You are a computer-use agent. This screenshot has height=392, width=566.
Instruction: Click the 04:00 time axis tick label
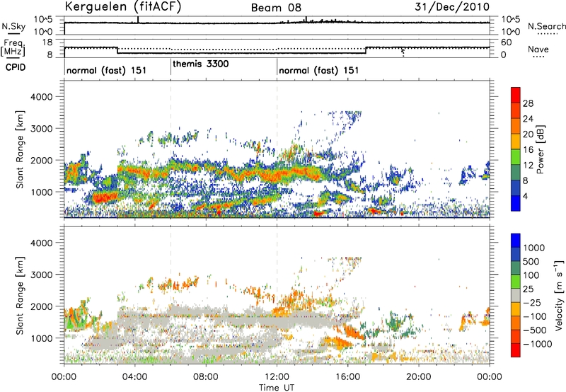[x=135, y=377]
